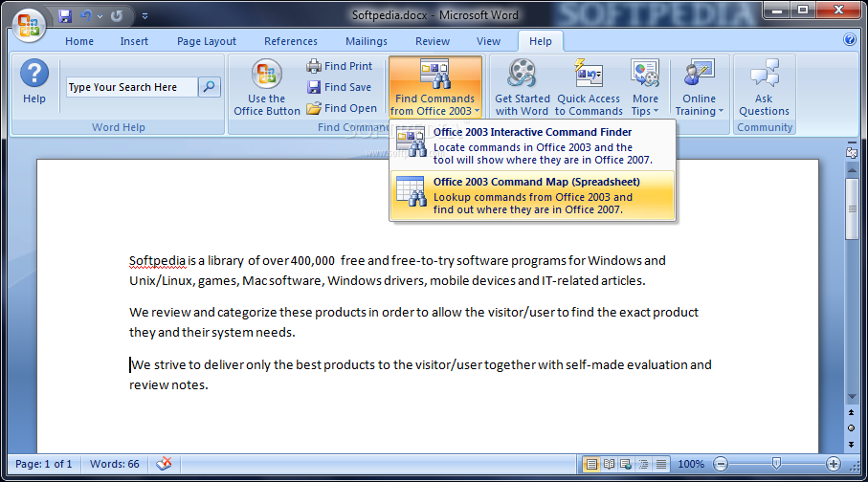Click Use the Office Button command
This screenshot has width=868, height=482.
[267, 87]
